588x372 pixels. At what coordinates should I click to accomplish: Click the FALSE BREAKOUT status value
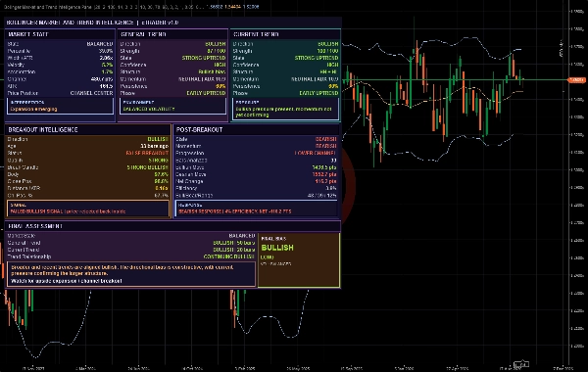click(147, 154)
